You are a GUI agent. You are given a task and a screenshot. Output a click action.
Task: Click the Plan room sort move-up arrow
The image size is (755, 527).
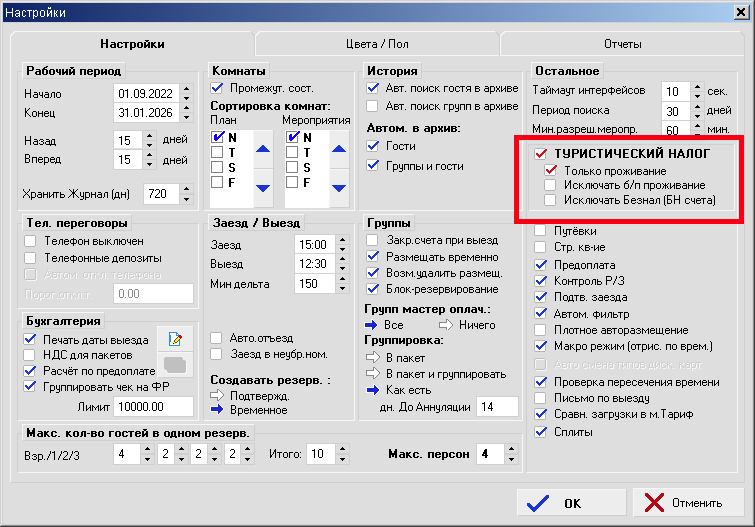click(x=263, y=151)
